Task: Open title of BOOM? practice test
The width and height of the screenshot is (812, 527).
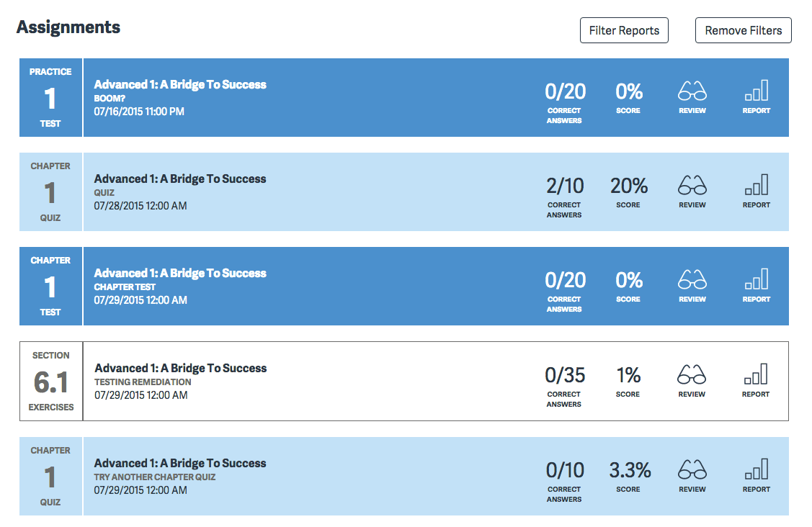Action: point(180,85)
